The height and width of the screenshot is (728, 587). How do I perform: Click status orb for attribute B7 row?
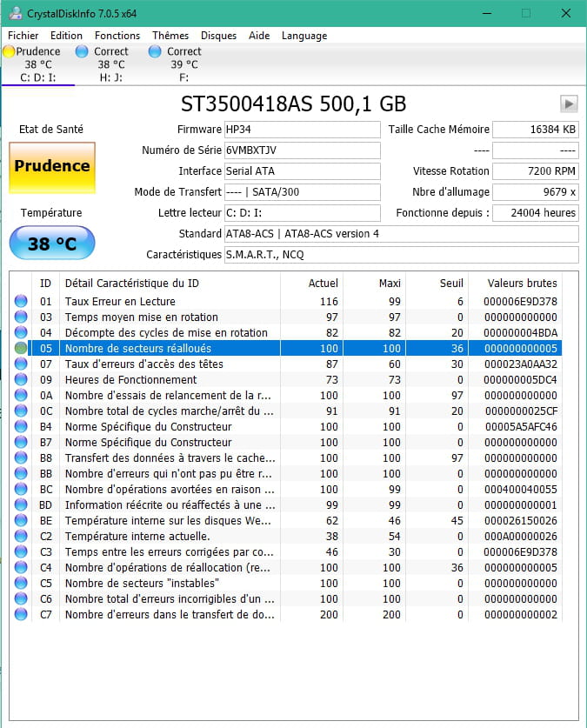[x=21, y=442]
